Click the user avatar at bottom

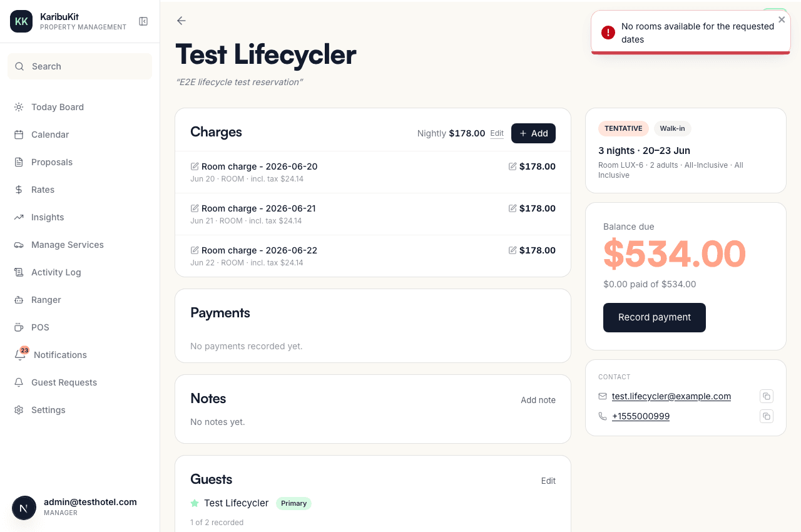tap(24, 508)
